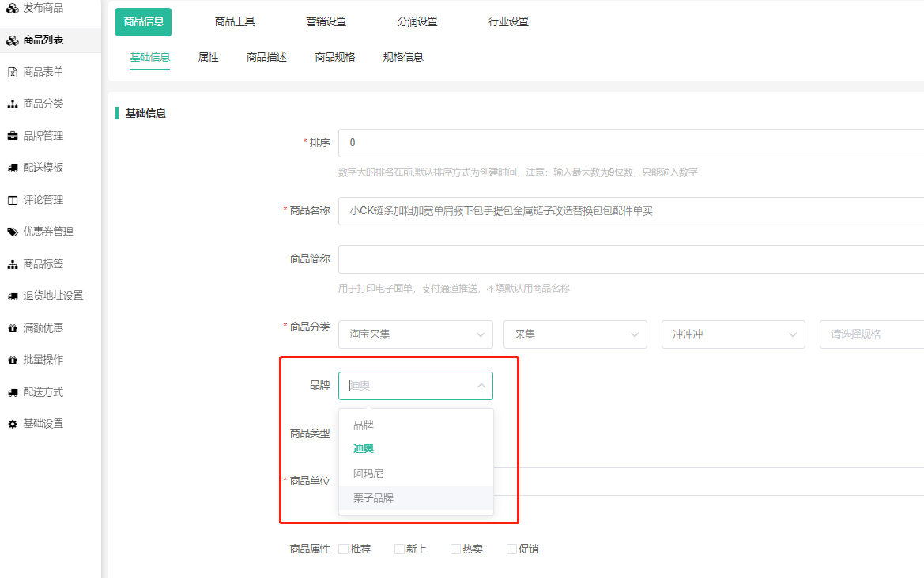Collapse the 品牌 brand dropdown

point(481,386)
